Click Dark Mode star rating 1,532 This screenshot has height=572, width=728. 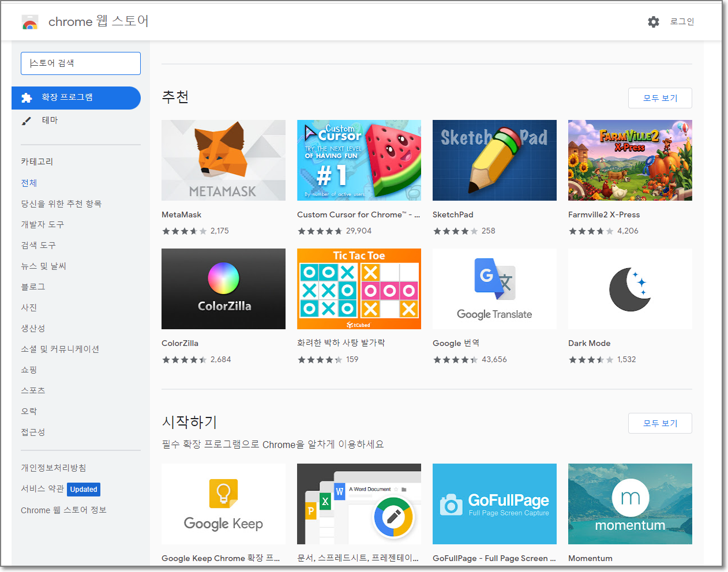coord(602,359)
